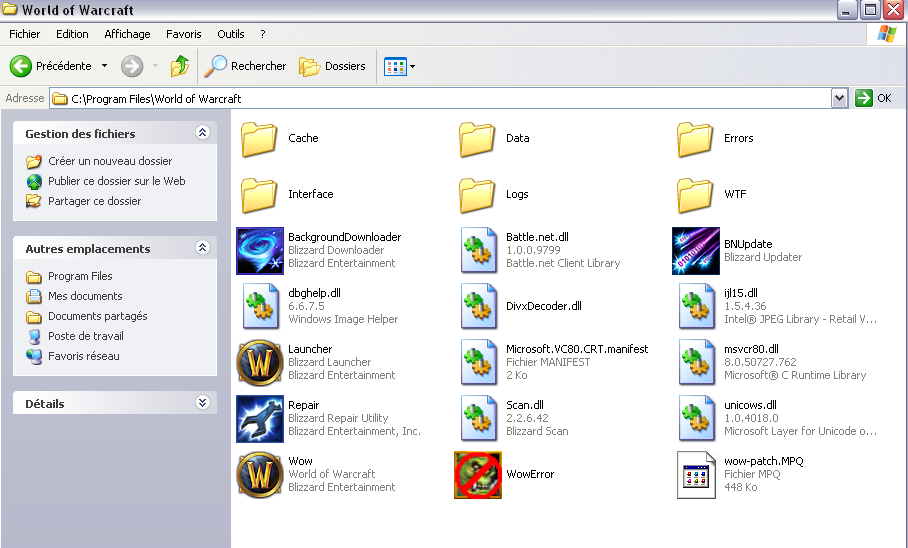Open the Outils menu
The image size is (908, 548).
(x=231, y=34)
